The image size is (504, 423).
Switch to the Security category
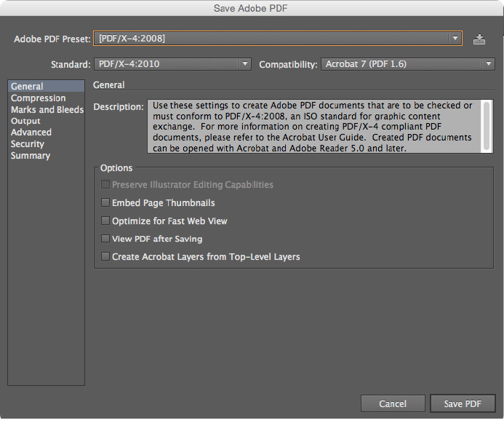coord(46,143)
